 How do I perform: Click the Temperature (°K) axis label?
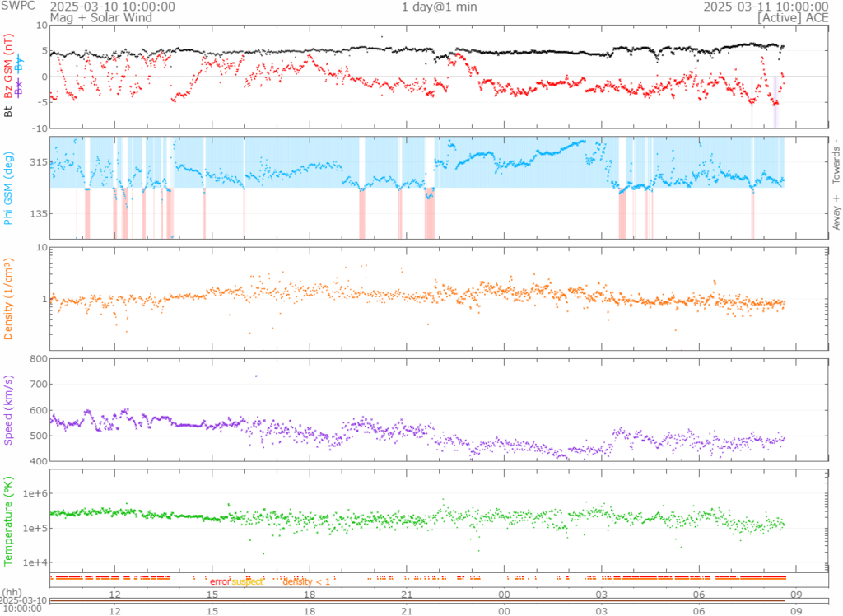(9, 520)
